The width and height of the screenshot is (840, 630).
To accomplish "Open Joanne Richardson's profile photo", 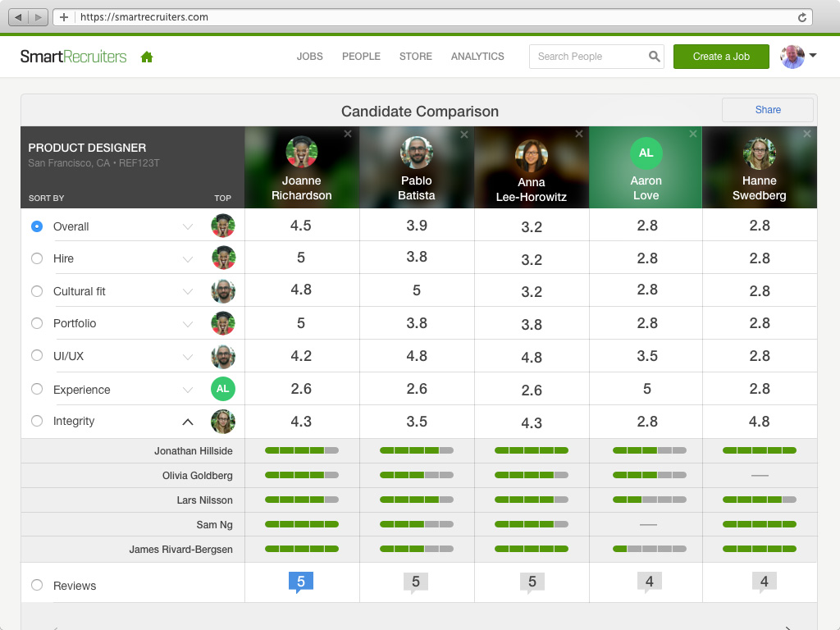I will [302, 152].
